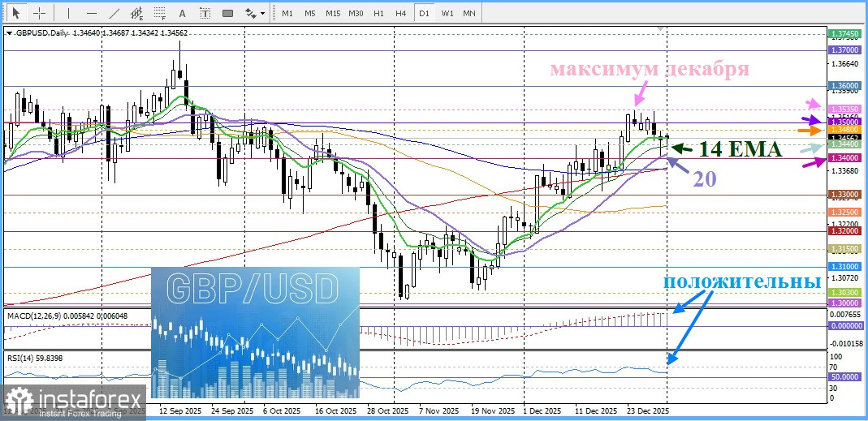868x421 pixels.
Task: Choose the horizontal line drawing tool
Action: click(x=92, y=13)
